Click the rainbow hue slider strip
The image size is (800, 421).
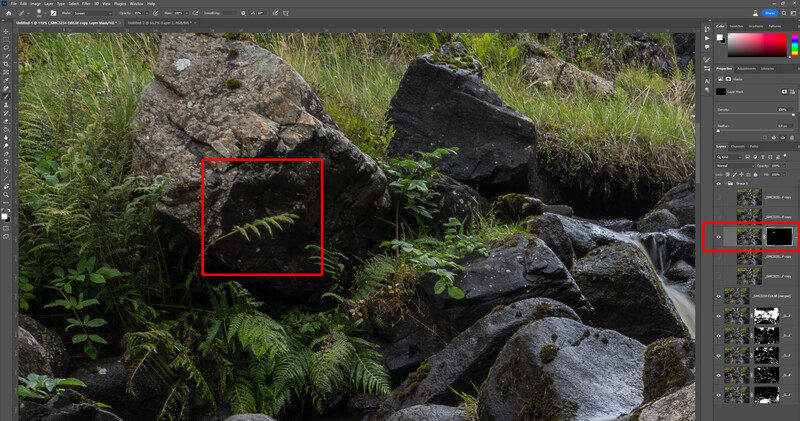click(x=794, y=45)
